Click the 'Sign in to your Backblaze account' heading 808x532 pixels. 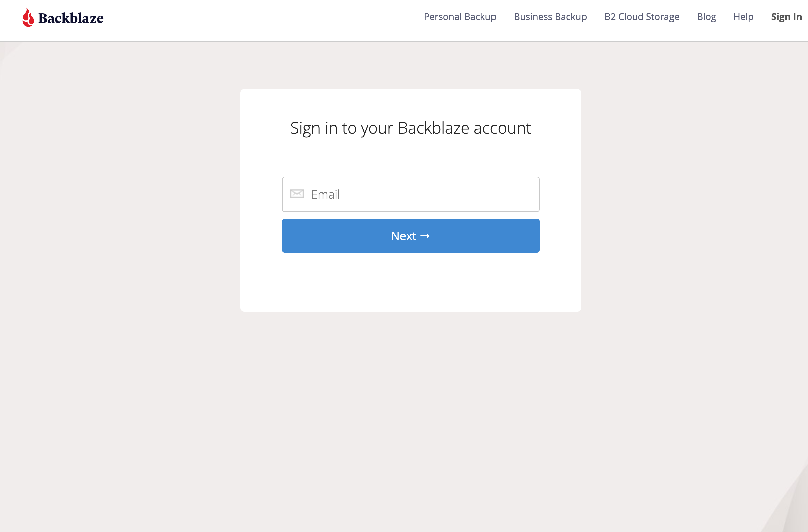coord(411,128)
